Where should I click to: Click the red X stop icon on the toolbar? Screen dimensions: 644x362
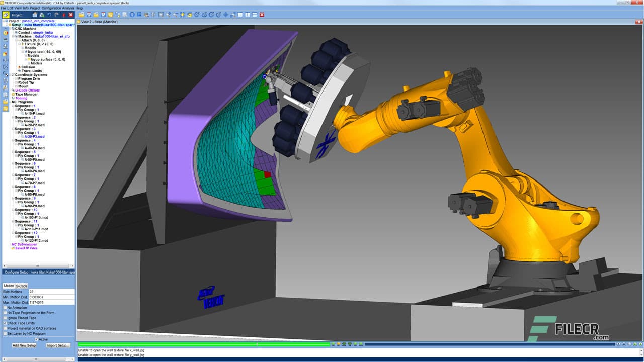click(262, 16)
